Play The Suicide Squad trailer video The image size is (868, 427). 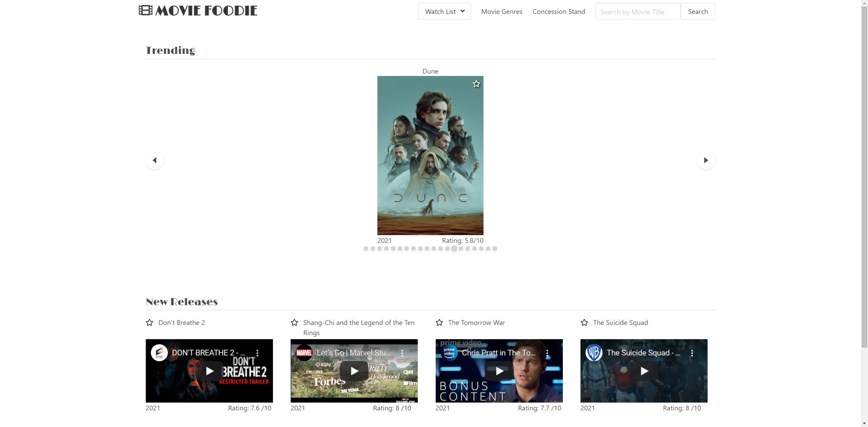644,371
